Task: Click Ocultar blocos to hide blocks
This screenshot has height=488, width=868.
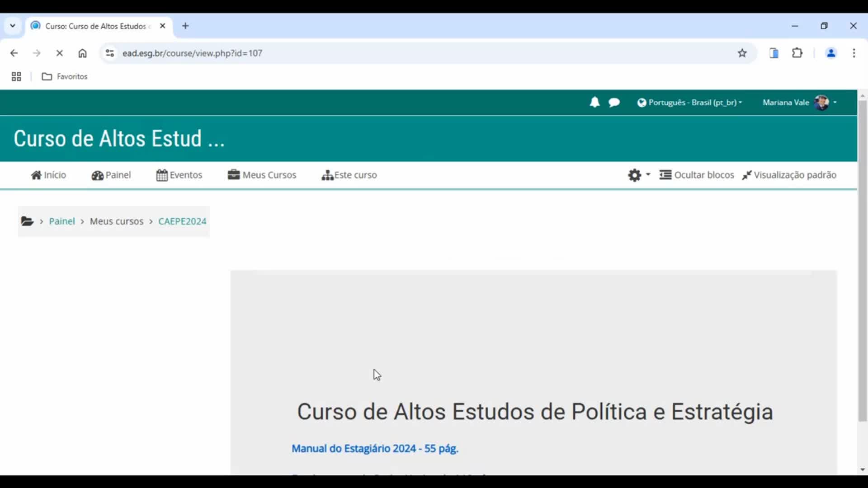Action: [697, 175]
